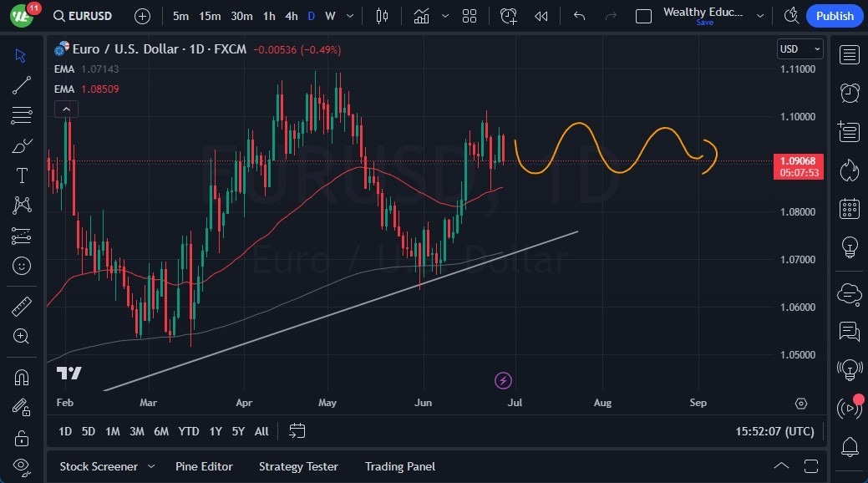This screenshot has height=483, width=868.
Task: Click the Publish button
Action: point(834,15)
